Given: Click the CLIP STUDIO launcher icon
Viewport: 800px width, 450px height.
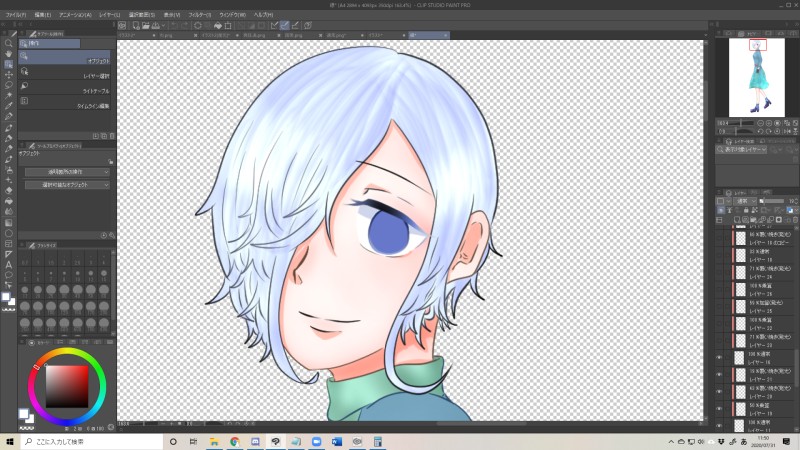Looking at the screenshot, I should 122,25.
